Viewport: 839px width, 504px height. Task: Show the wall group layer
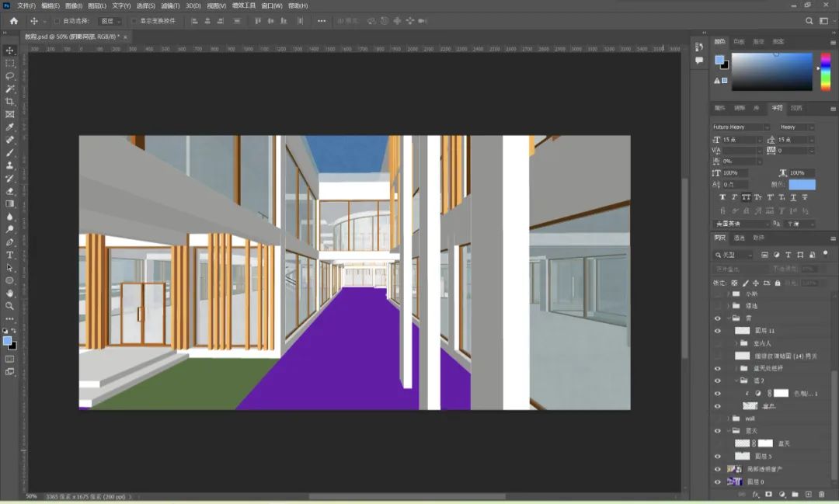point(718,419)
